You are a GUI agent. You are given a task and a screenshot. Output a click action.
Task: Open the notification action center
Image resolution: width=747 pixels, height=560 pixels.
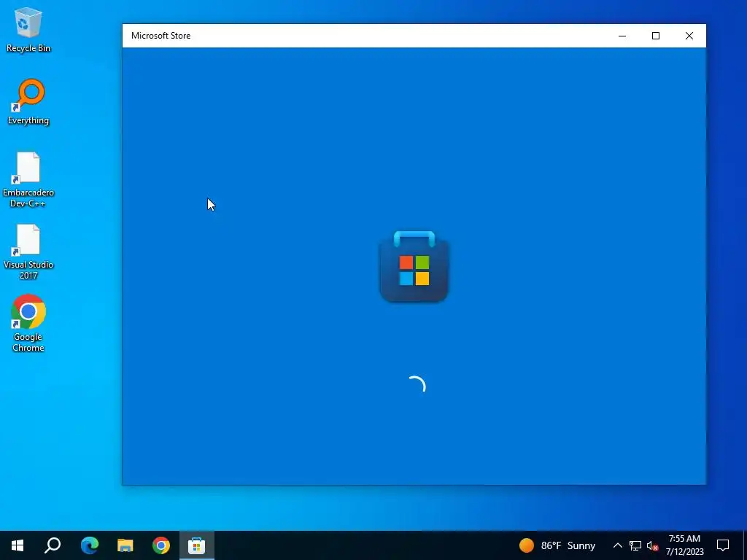tap(723, 545)
